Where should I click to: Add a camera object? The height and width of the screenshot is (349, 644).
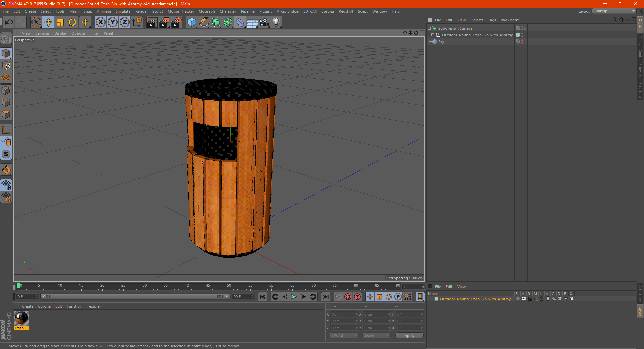[x=264, y=22]
